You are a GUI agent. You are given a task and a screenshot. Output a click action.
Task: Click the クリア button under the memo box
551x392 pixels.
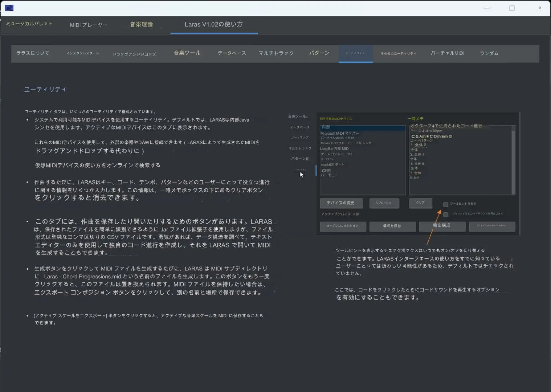(x=421, y=203)
